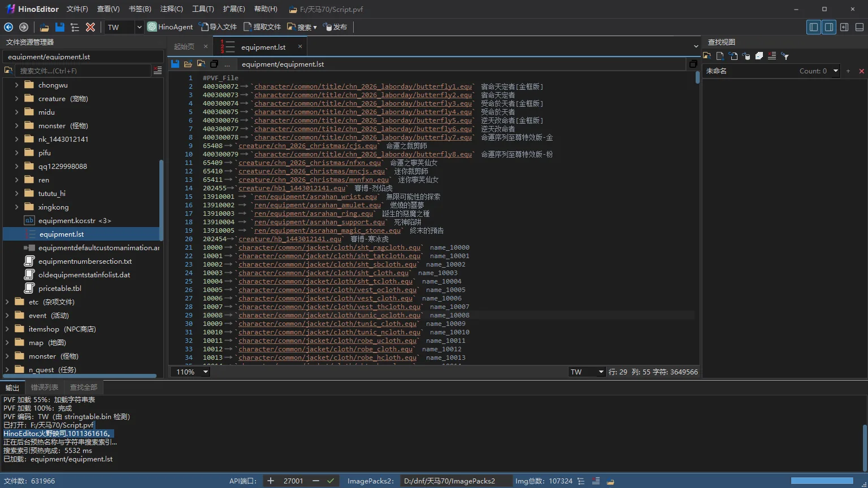Switch to the 查找全部 tab
This screenshot has height=488, width=868.
84,387
